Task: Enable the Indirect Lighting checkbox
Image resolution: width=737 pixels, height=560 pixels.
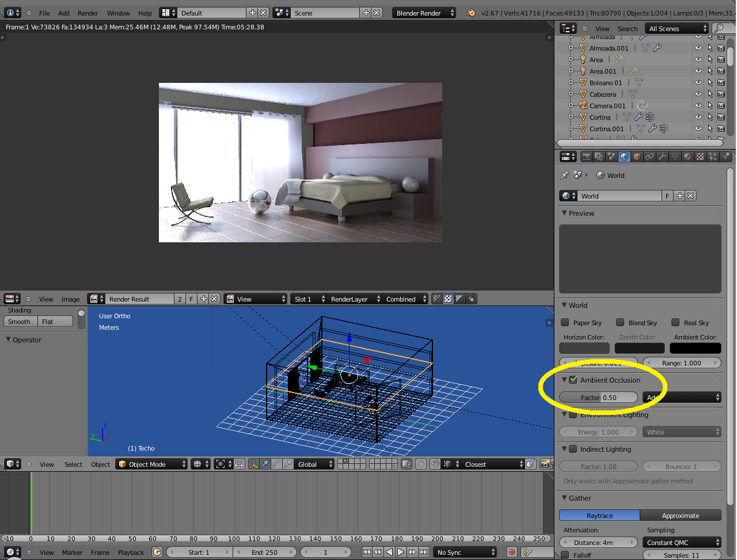Action: tap(573, 449)
